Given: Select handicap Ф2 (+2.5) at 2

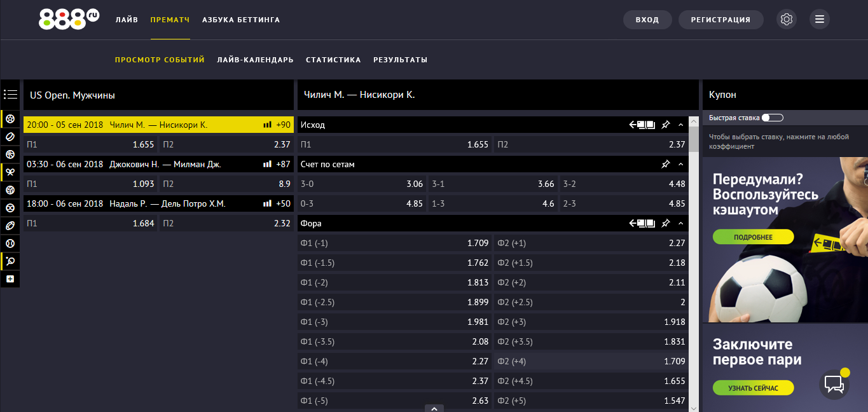Looking at the screenshot, I should click(x=591, y=302).
